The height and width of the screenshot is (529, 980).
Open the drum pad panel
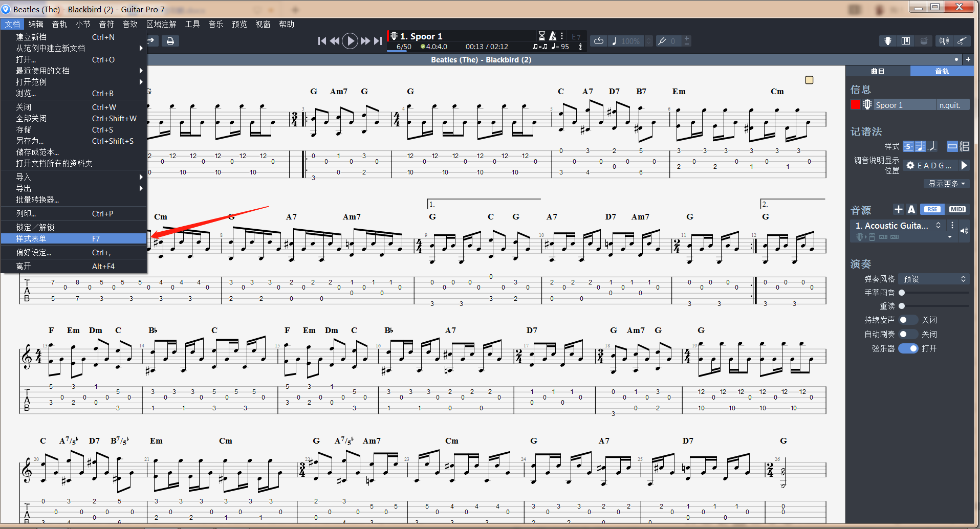(x=924, y=41)
